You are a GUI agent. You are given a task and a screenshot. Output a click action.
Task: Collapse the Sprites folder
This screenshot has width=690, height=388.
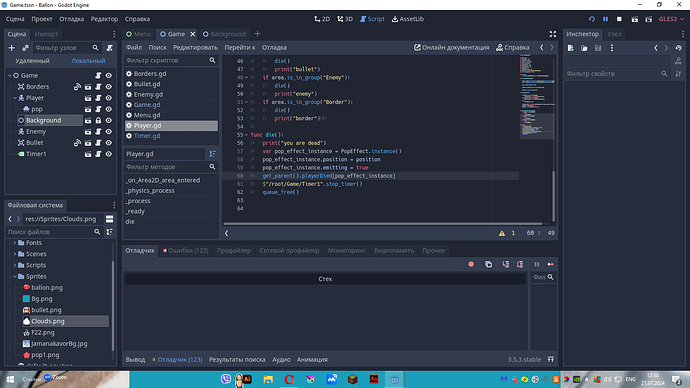(15, 276)
